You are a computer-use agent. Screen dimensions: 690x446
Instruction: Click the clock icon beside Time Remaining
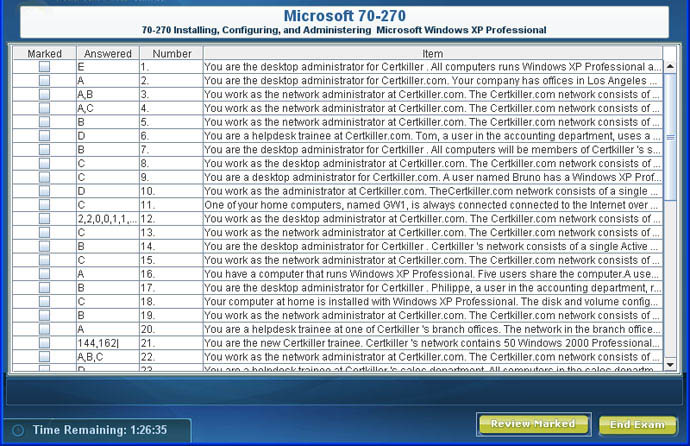point(18,430)
